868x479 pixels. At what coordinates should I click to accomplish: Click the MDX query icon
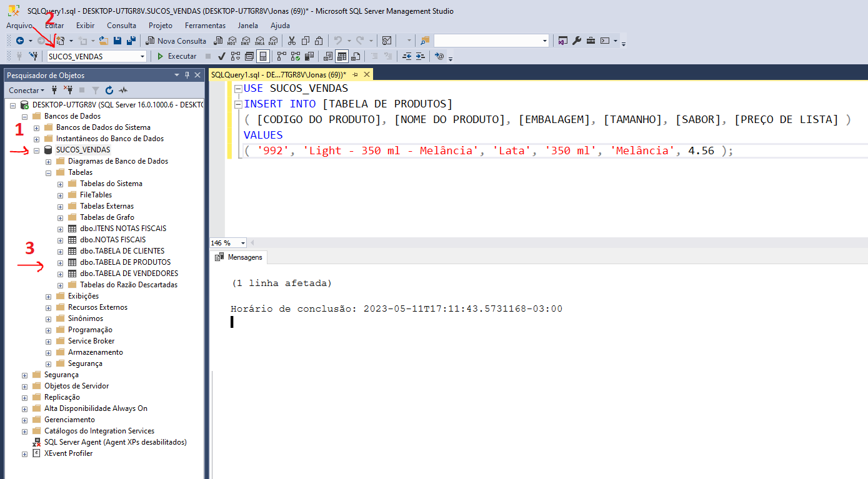(231, 41)
